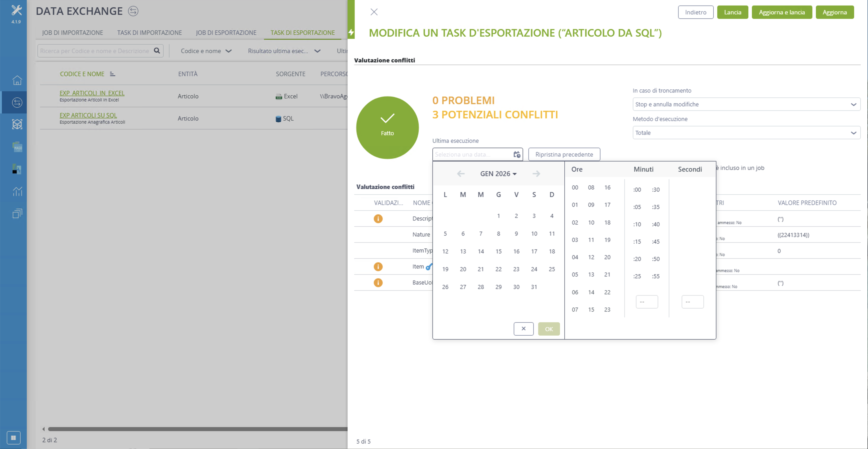
Task: Select the Data Exchange sidebar icon
Action: 17,102
